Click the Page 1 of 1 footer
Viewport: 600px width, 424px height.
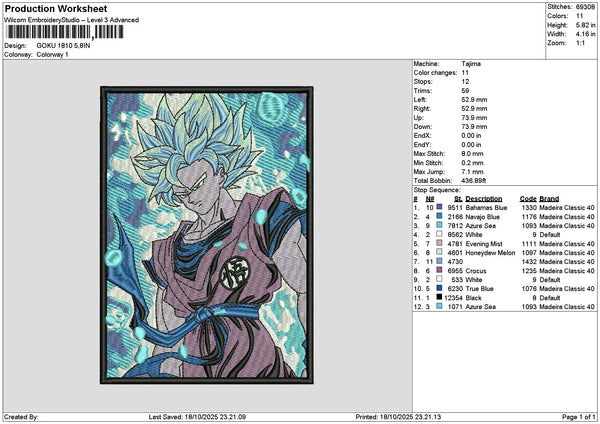tap(579, 417)
